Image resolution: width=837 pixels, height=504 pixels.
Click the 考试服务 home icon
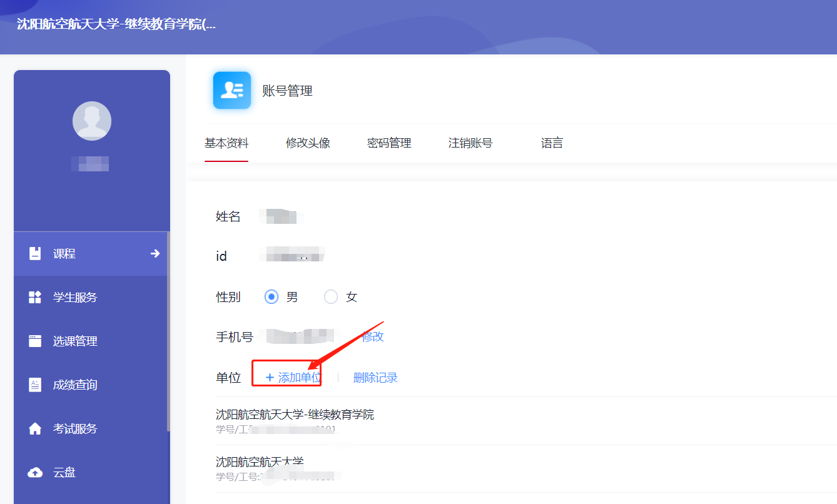[35, 428]
